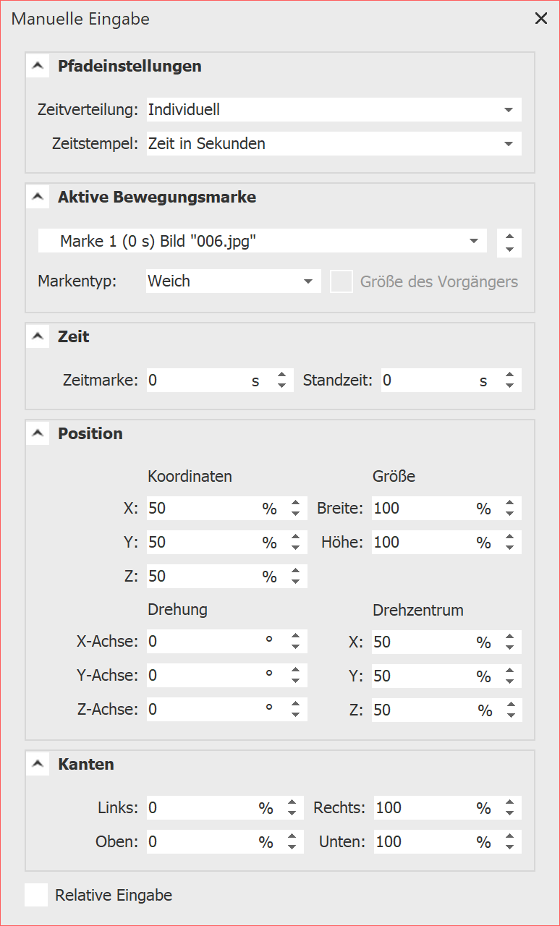Increase the X-Achse rotation with the up arrow
Image resolution: width=560 pixels, height=926 pixels.
[295, 637]
